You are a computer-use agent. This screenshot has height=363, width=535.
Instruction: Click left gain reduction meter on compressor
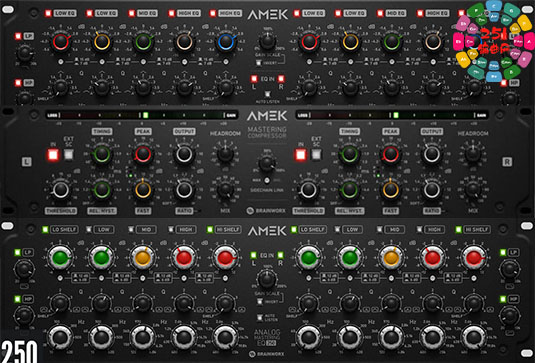[142, 115]
